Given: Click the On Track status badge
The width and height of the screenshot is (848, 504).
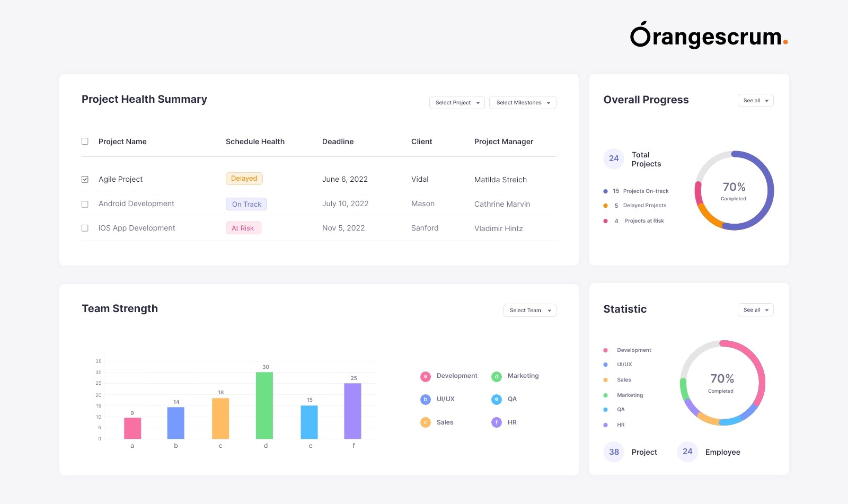Looking at the screenshot, I should (x=246, y=204).
